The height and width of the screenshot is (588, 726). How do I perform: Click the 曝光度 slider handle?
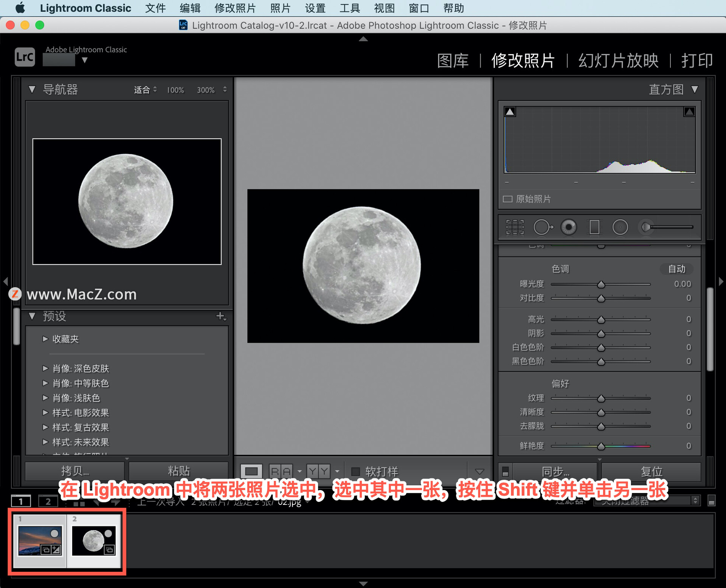click(601, 285)
